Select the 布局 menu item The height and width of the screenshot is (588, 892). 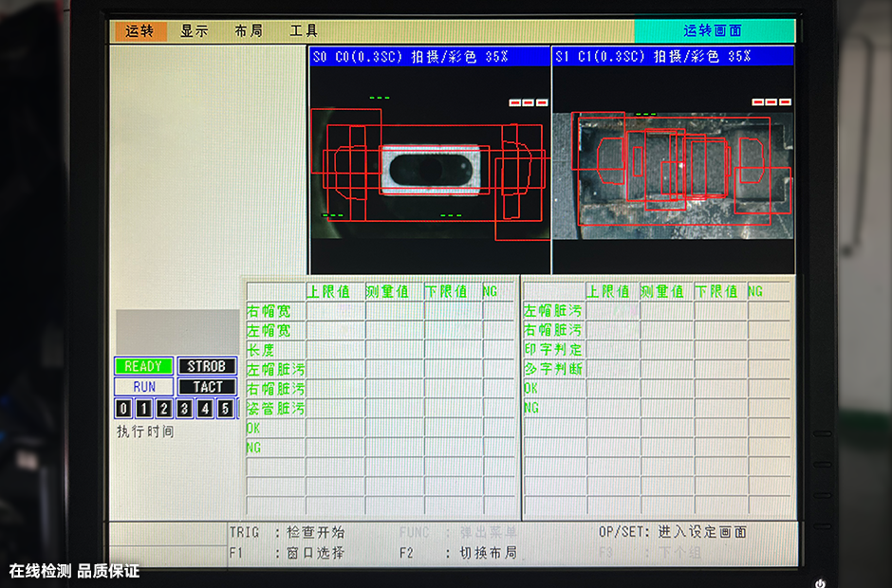pos(249,31)
